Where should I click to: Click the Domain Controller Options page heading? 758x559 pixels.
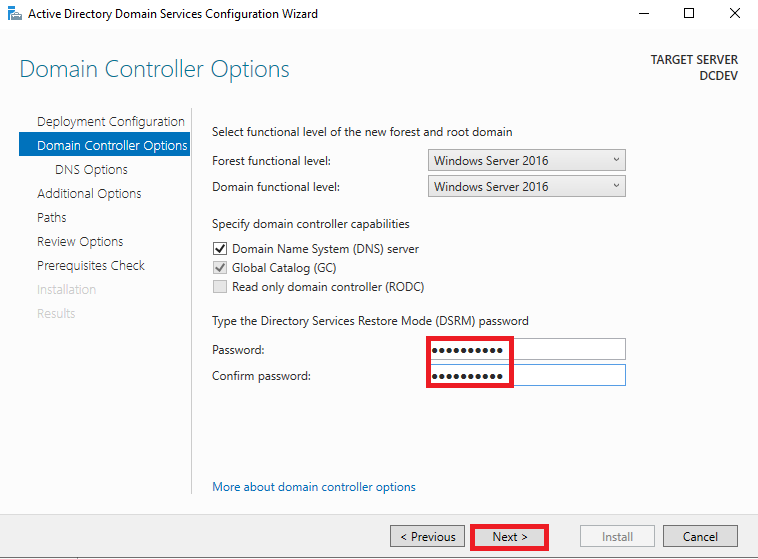tap(155, 69)
